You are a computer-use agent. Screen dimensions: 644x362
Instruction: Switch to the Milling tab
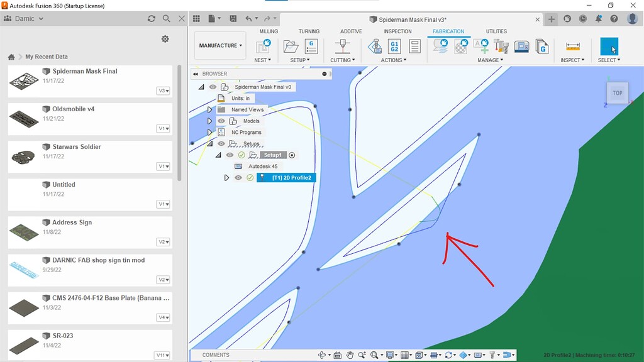coord(269,31)
